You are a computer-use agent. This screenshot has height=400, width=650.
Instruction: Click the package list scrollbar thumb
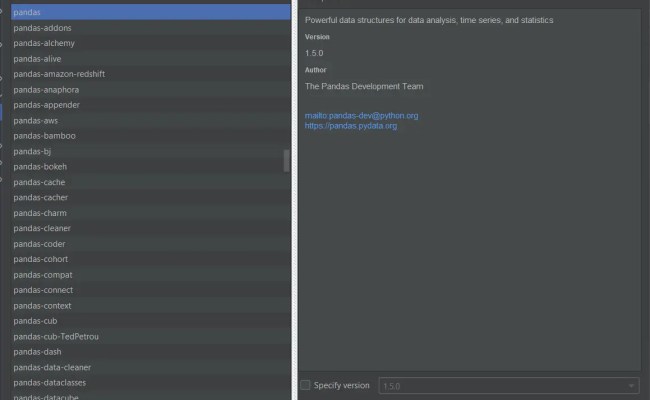pyautogui.click(x=286, y=161)
